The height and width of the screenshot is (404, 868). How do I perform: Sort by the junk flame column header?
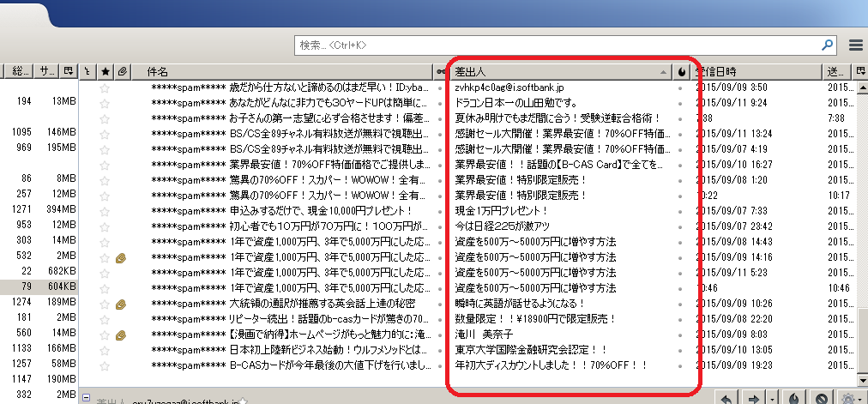[682, 71]
